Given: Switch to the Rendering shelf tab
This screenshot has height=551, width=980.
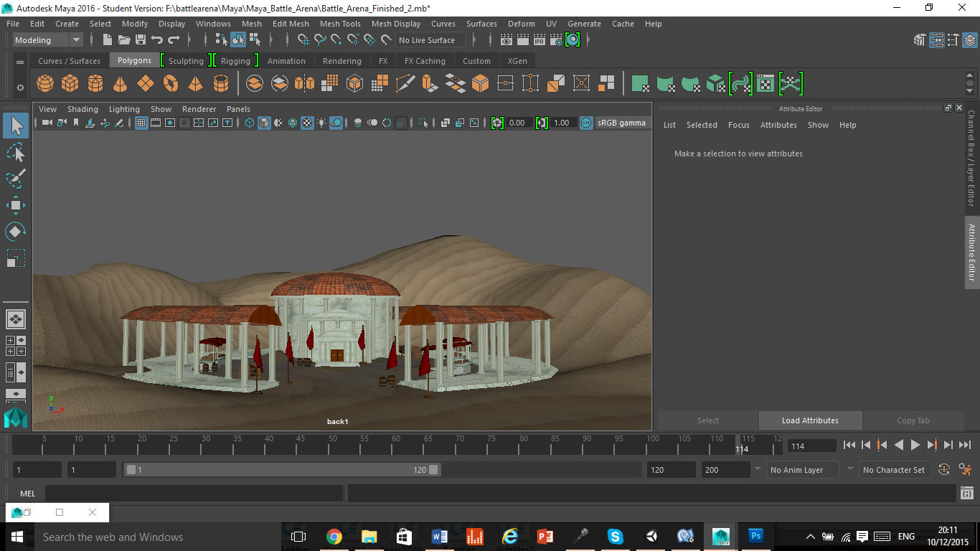Looking at the screenshot, I should coord(341,61).
